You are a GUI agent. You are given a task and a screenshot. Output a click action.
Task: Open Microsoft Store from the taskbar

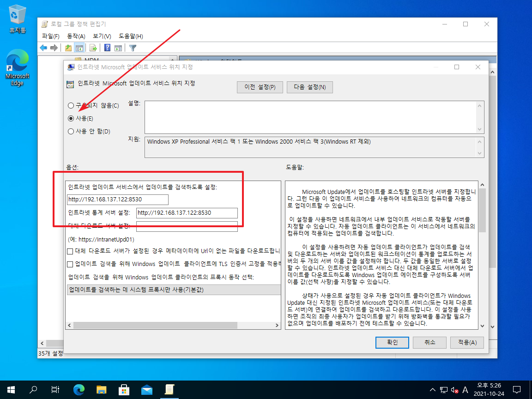coord(124,389)
